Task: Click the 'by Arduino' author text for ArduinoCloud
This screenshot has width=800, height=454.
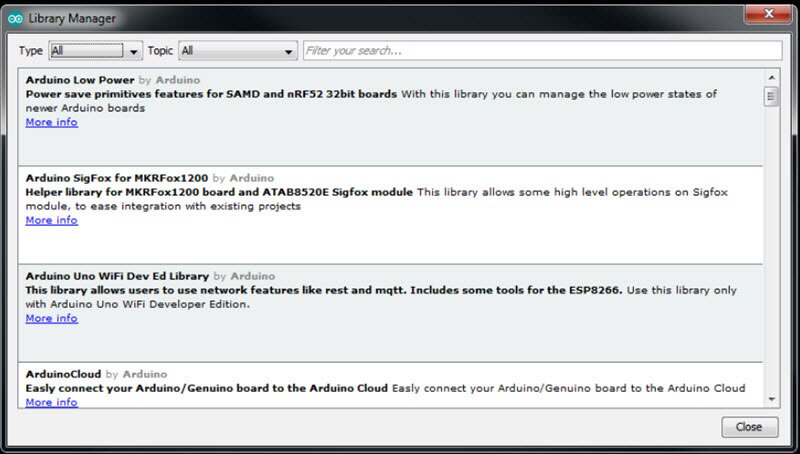Action: click(x=137, y=374)
